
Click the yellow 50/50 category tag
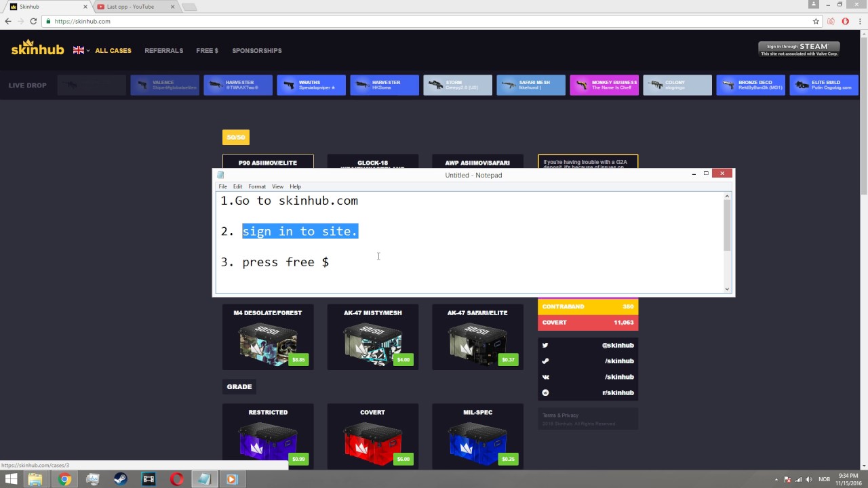(x=236, y=138)
